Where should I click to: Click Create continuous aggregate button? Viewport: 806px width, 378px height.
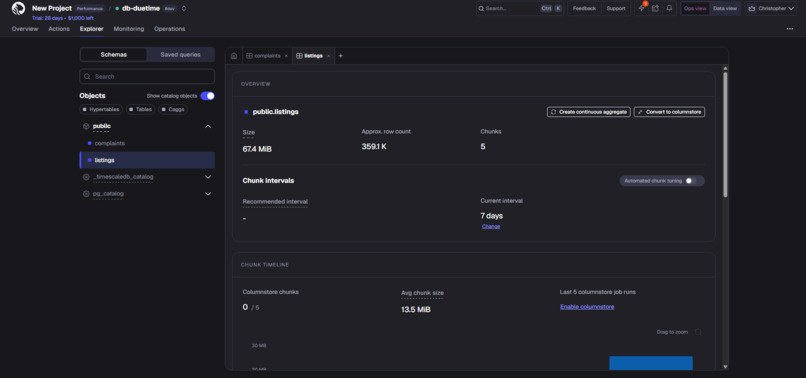(589, 112)
